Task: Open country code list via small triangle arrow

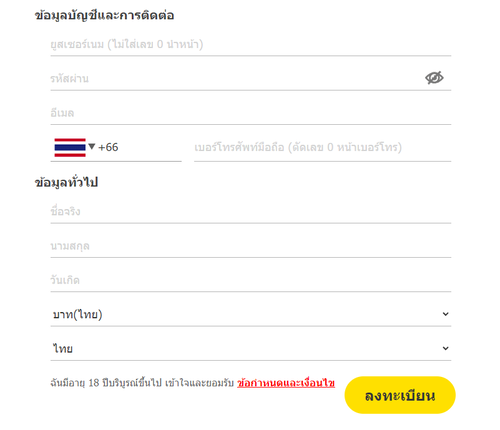Action: (92, 146)
